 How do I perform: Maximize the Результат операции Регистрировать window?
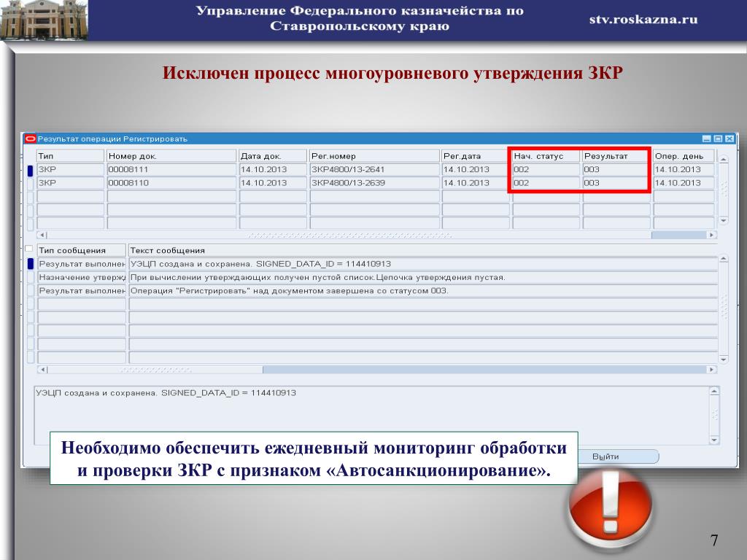tap(718, 139)
